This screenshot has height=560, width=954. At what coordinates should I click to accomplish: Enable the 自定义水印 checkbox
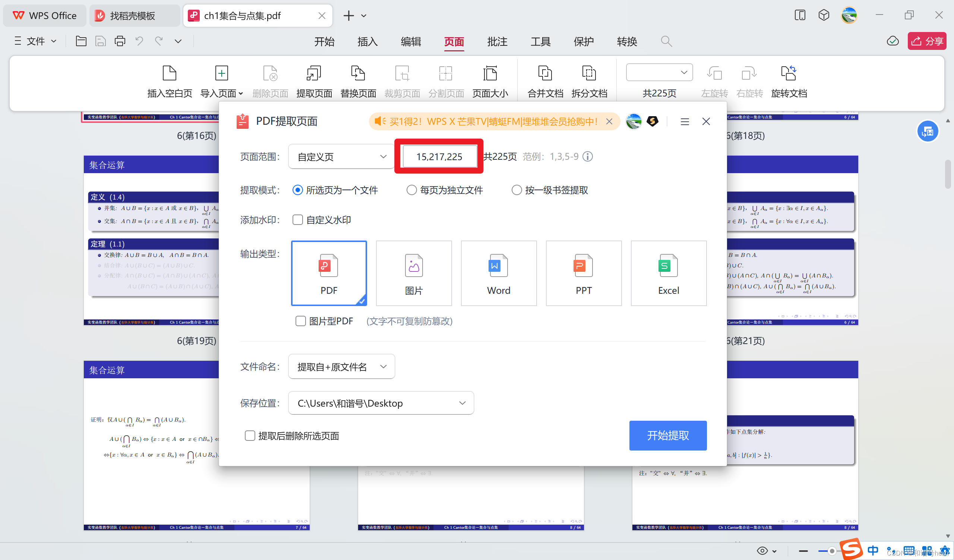[297, 220]
